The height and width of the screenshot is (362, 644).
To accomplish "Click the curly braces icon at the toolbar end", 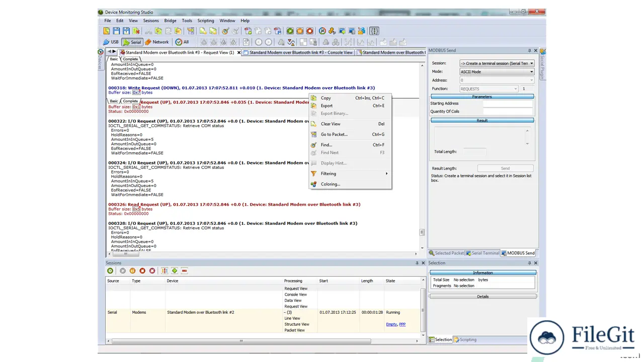I will pos(374,31).
